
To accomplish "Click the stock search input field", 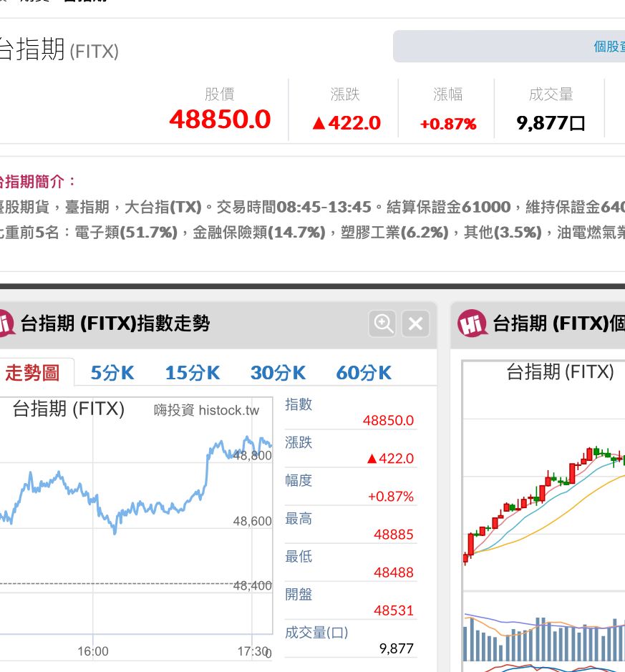I will [x=509, y=47].
